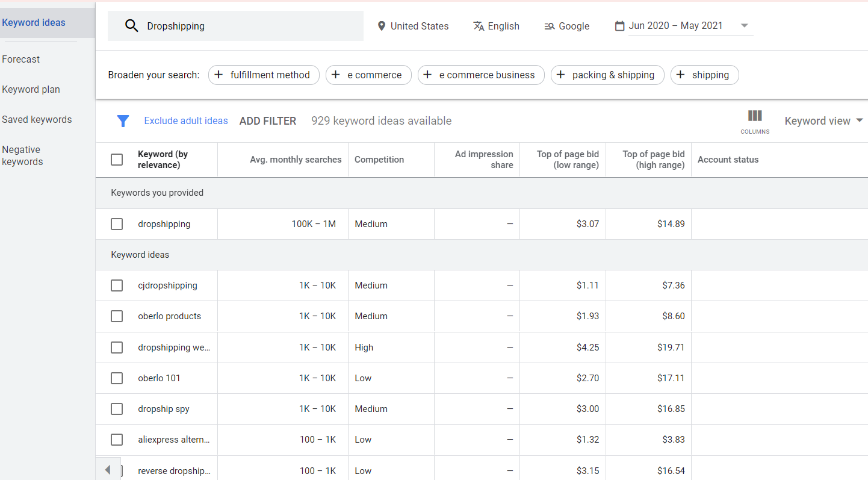Click the dropship spy keyword text
Viewport: 868px width, 480px height.
pyautogui.click(x=164, y=409)
